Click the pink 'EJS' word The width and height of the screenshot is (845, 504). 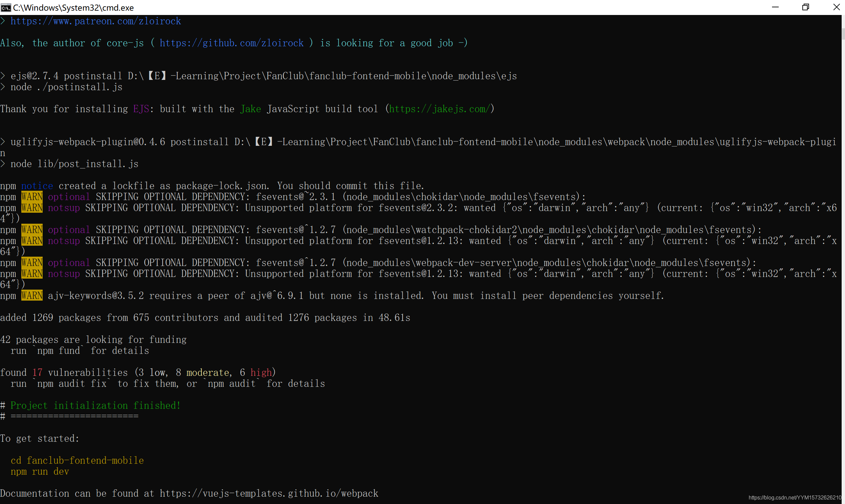141,109
